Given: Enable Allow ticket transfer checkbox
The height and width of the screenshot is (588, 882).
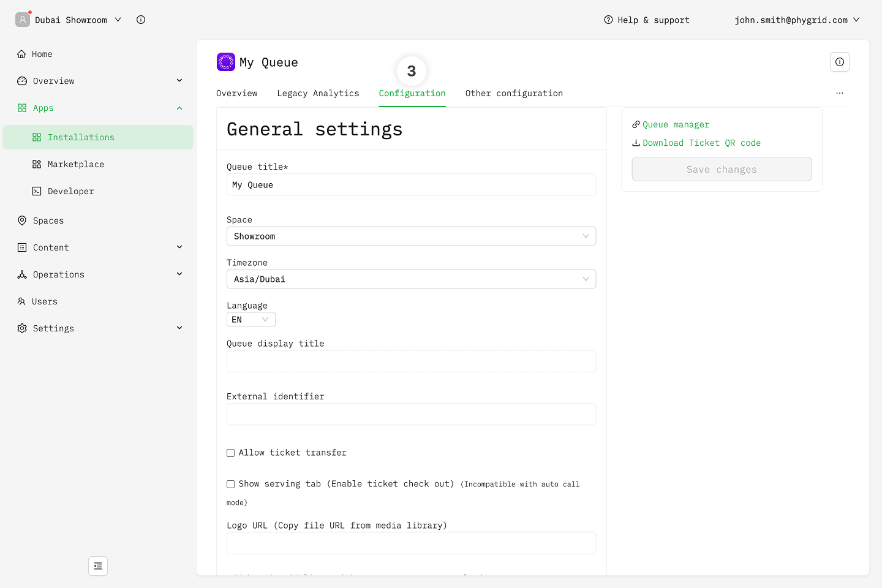Looking at the screenshot, I should point(231,453).
